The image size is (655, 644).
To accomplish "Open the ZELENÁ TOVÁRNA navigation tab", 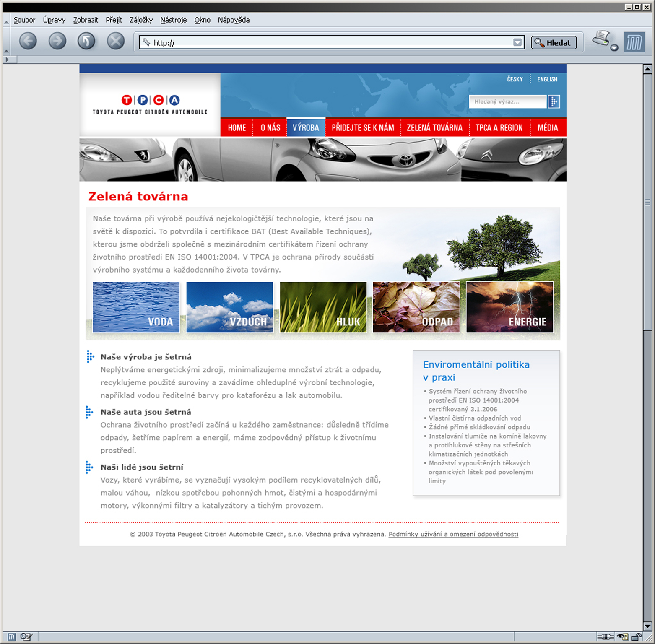I will click(x=434, y=127).
